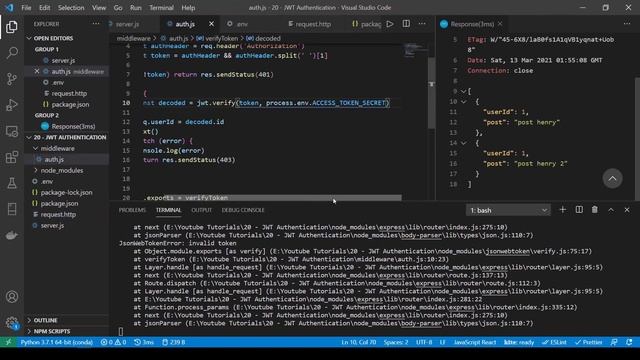Open package-lock.json in file tree
The width and height of the screenshot is (640, 360).
click(x=66, y=192)
